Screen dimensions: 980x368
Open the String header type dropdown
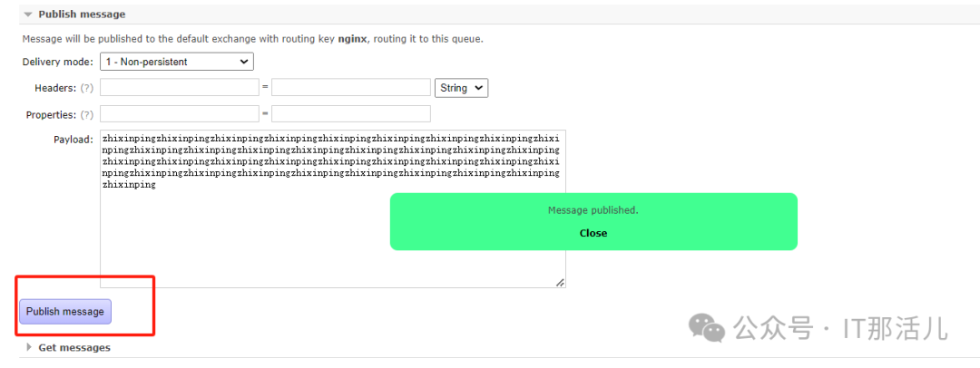click(462, 88)
